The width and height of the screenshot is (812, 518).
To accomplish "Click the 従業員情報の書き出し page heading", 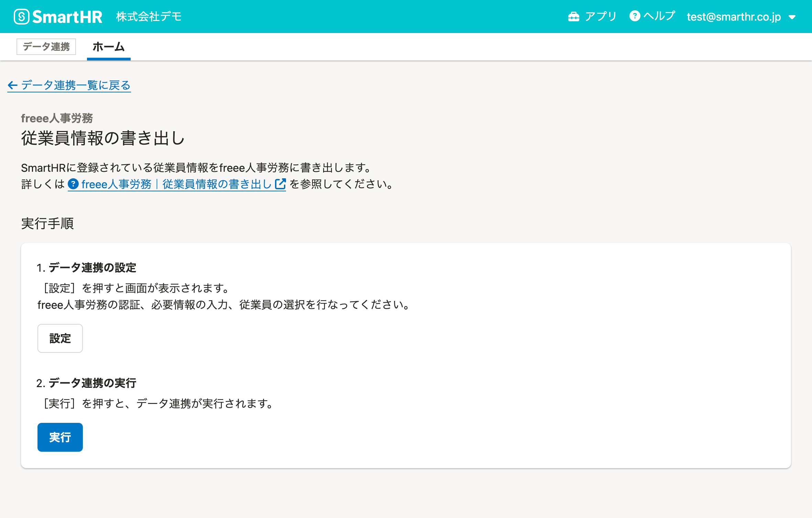I will [103, 138].
